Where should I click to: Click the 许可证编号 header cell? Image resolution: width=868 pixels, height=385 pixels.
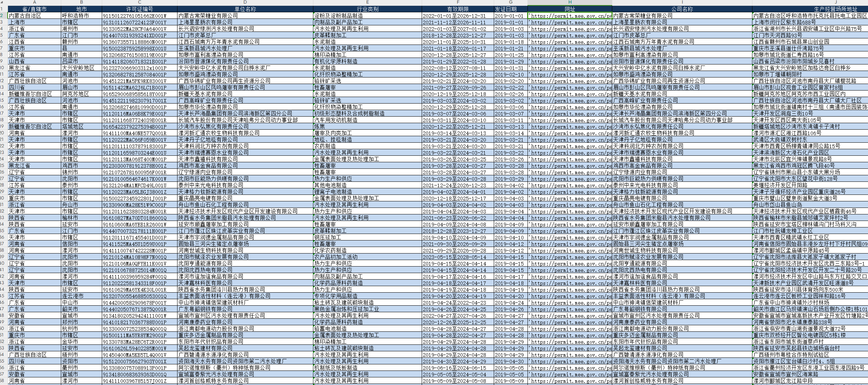coord(139,9)
